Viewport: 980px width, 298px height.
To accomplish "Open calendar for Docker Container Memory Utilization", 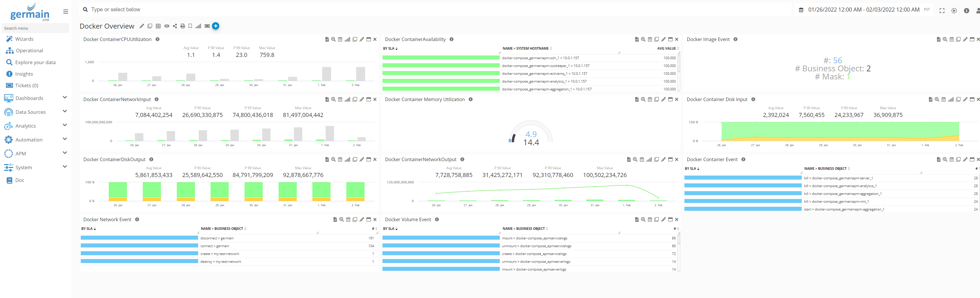I will 650,99.
